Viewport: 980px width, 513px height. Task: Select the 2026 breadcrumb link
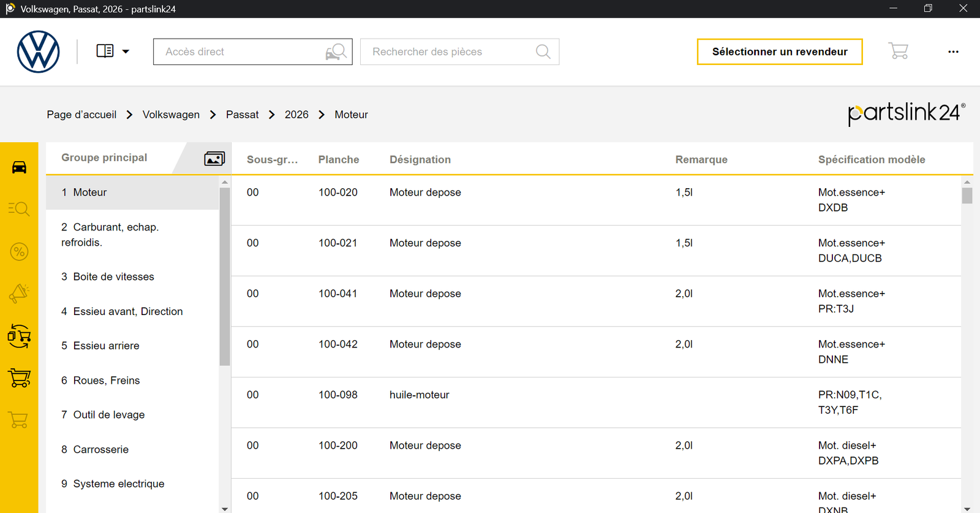click(x=296, y=115)
